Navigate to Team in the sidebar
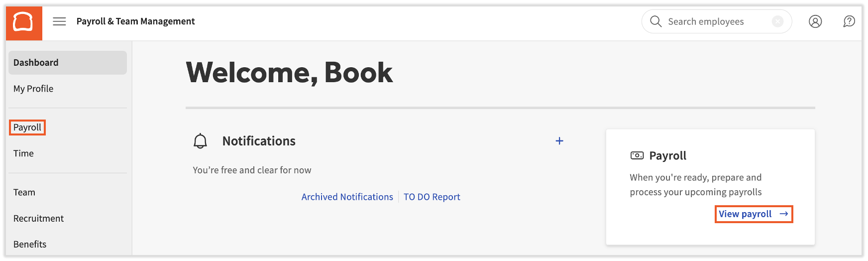Image resolution: width=868 pixels, height=261 pixels. click(x=24, y=192)
